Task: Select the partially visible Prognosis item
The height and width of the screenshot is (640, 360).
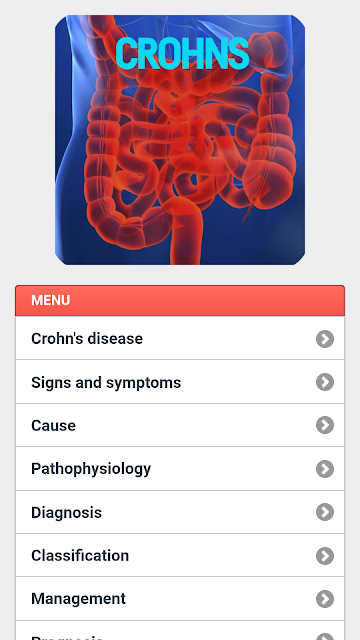Action: coord(180,631)
